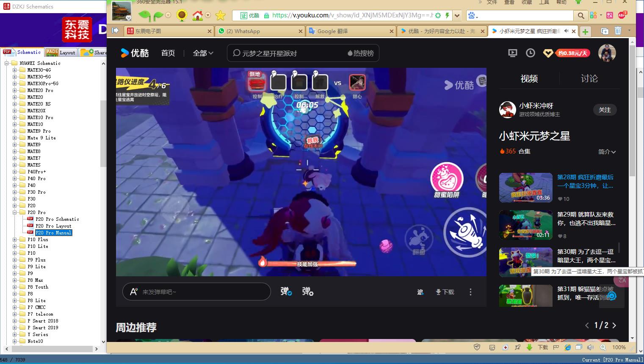Click the Youku client screen icon
This screenshot has height=364, width=644.
pos(512,53)
